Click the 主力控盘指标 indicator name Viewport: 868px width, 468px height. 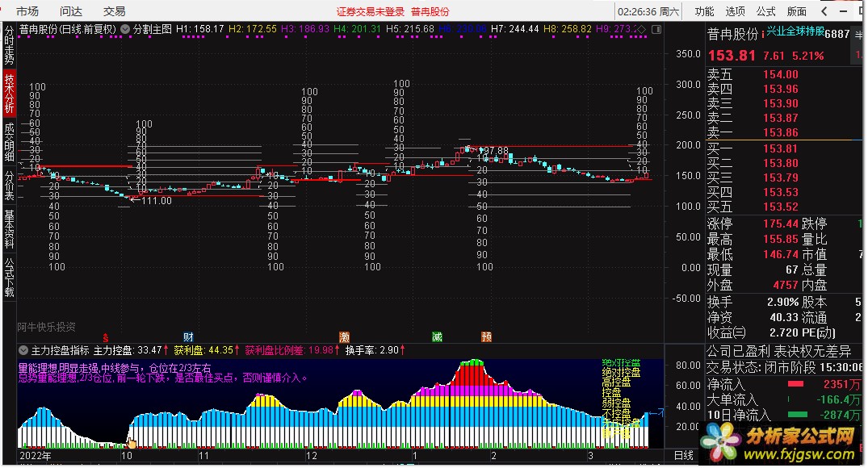point(60,350)
